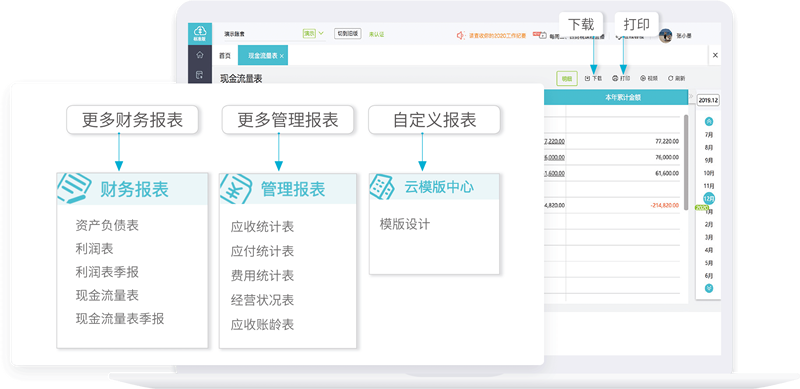Viewport: 800px width, 389px height.
Task: Click the small triangle beside the 本年累计金额 header
Action: point(692,96)
